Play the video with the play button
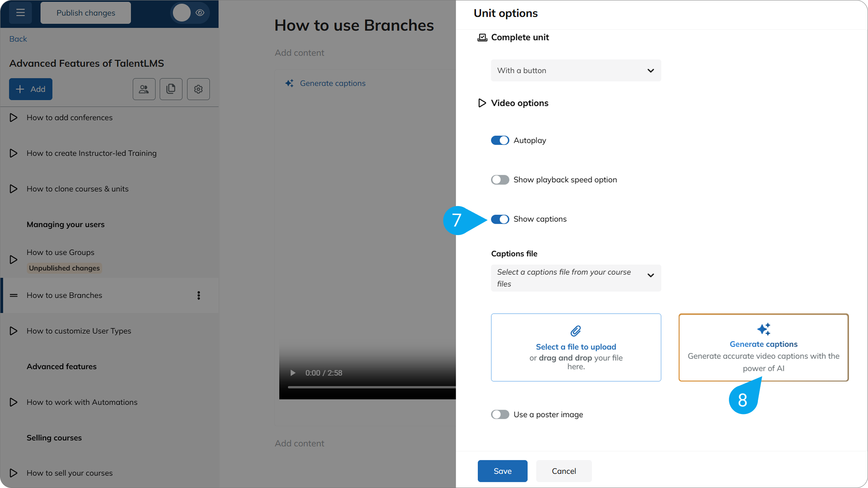The height and width of the screenshot is (488, 868). (293, 373)
